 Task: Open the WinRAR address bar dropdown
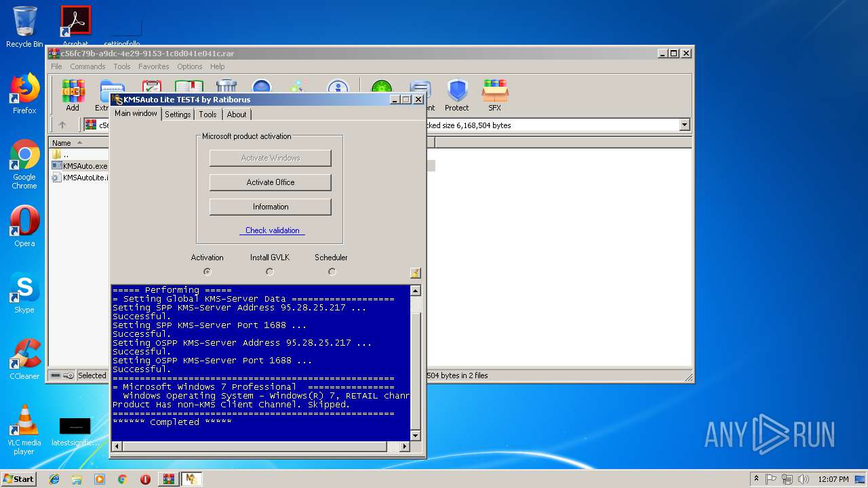684,125
